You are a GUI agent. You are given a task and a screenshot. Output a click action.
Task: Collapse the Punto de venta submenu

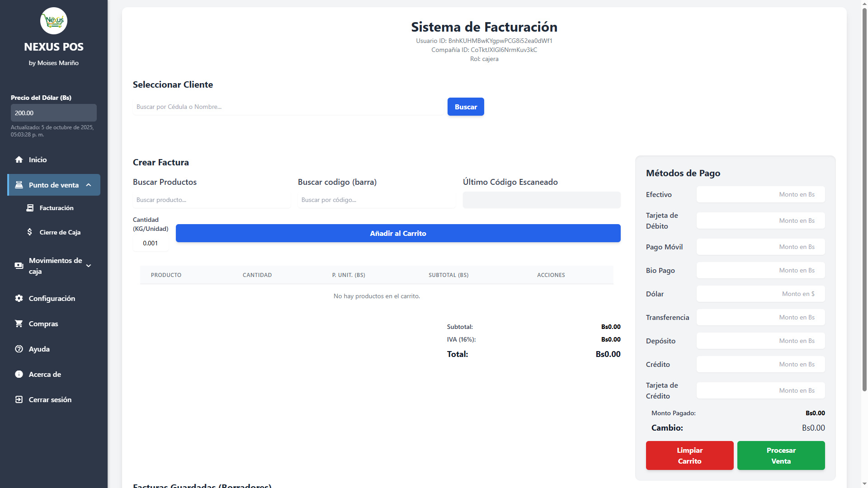pos(88,185)
